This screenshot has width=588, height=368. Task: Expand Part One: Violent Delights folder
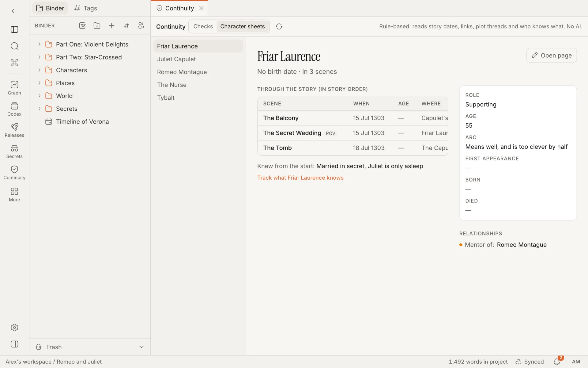tap(39, 44)
